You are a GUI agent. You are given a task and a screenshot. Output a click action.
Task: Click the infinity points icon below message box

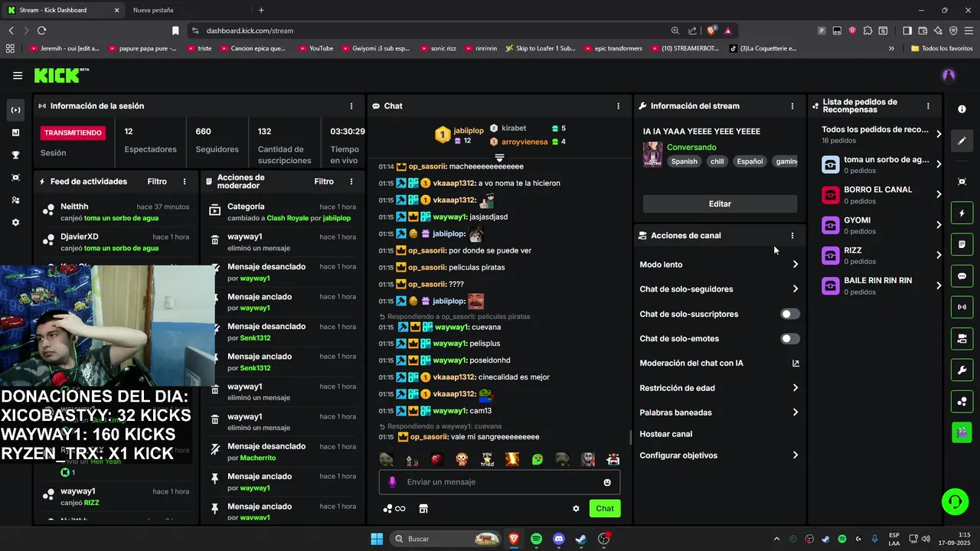point(394,508)
